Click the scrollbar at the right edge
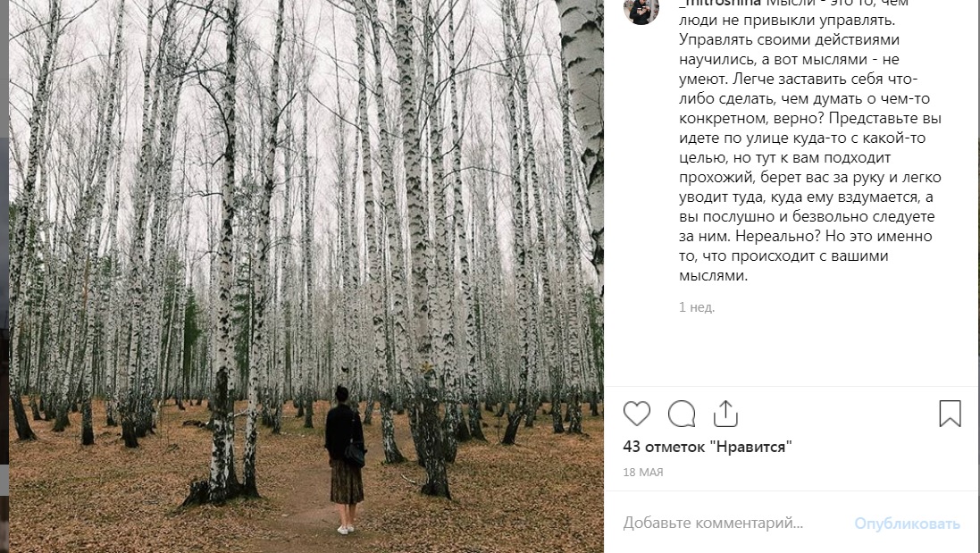 point(976,268)
